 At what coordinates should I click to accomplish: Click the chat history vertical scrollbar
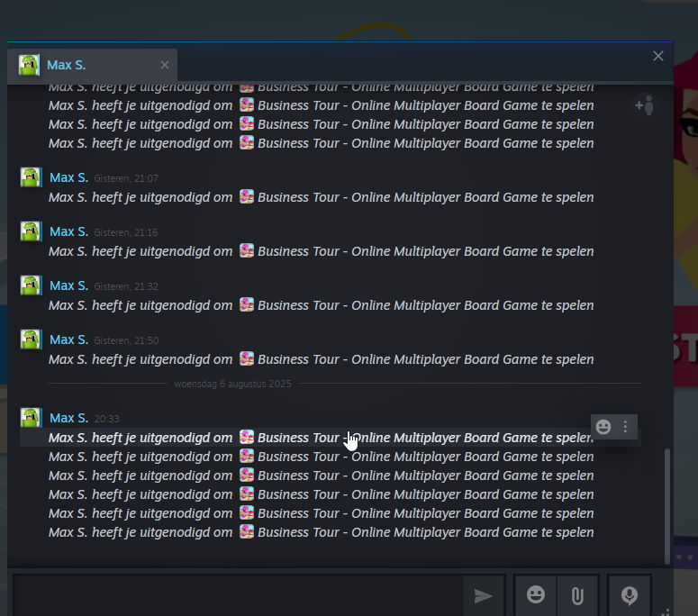[x=667, y=504]
